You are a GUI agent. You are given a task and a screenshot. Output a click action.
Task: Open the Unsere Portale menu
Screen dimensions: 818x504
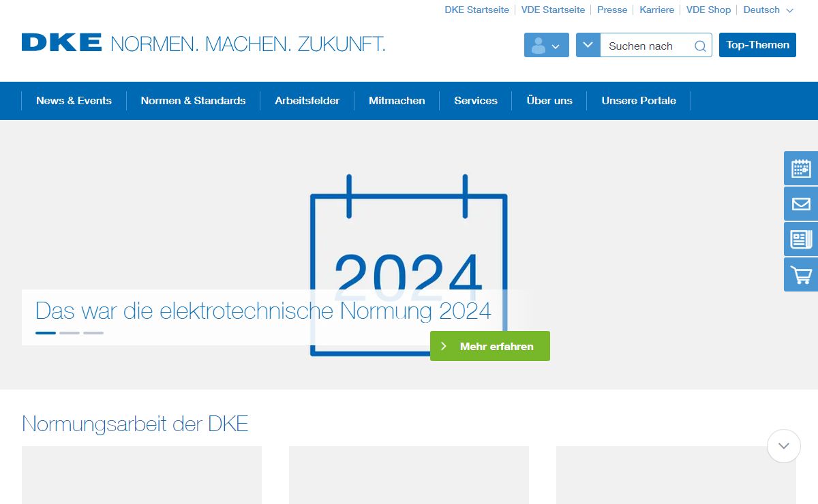(x=639, y=101)
